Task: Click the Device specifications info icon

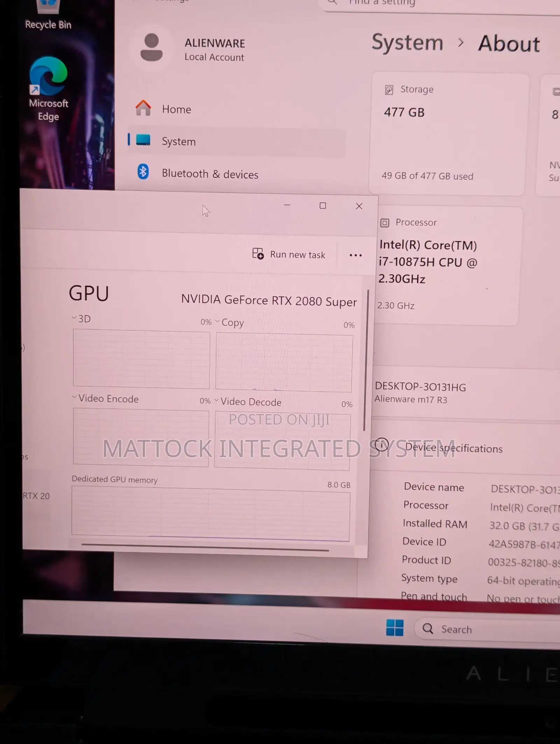Action: pyautogui.click(x=381, y=445)
